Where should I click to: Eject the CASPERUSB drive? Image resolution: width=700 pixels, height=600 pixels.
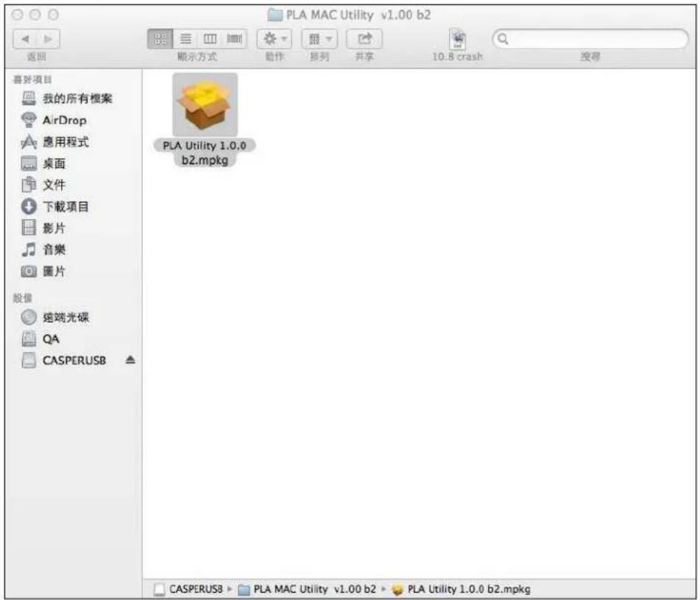tap(130, 360)
